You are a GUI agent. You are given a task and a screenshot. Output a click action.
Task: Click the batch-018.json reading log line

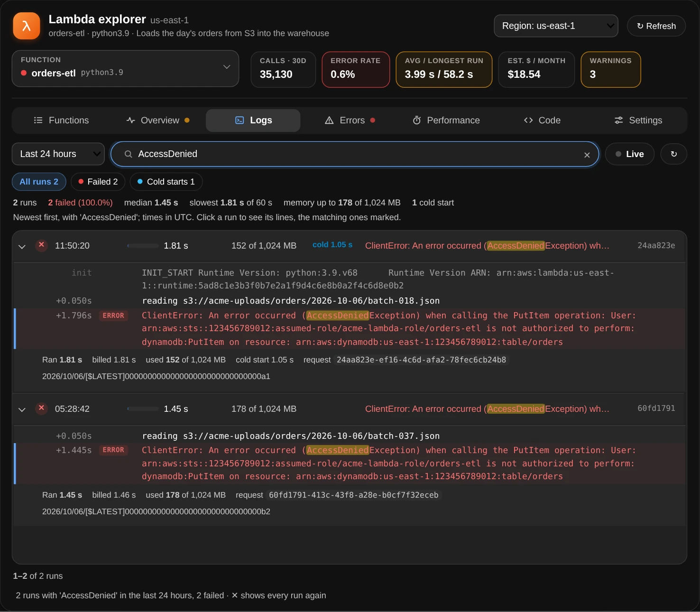pos(350,301)
